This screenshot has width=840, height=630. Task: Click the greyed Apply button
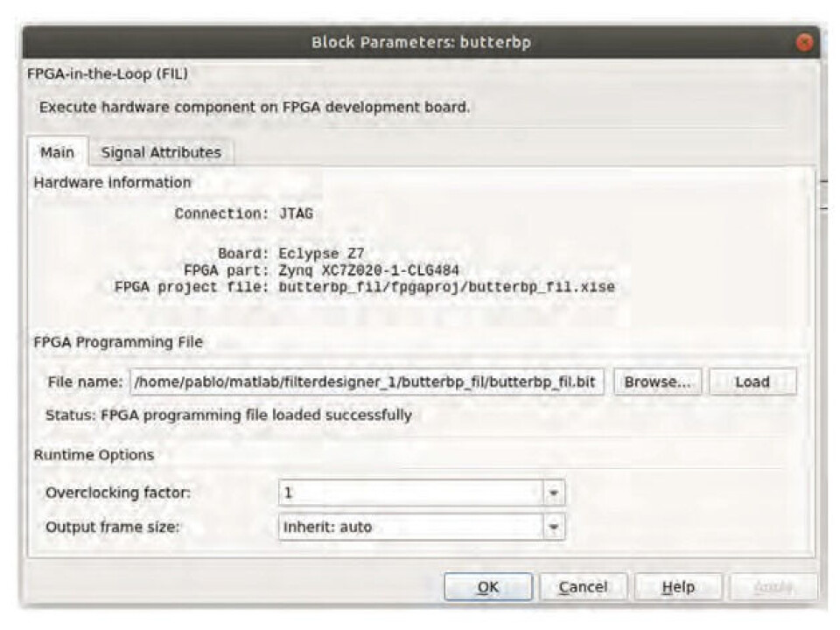click(773, 587)
